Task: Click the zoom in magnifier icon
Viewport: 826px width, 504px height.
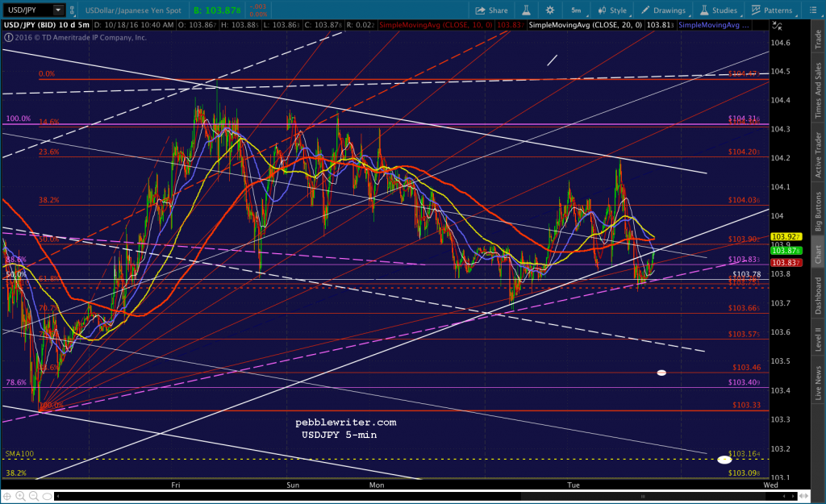Action: coord(20,496)
